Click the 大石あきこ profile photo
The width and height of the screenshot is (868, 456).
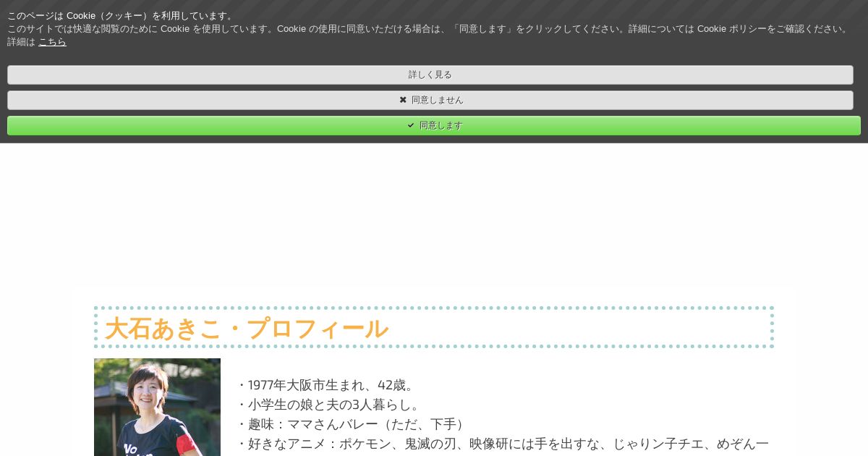[x=157, y=407]
